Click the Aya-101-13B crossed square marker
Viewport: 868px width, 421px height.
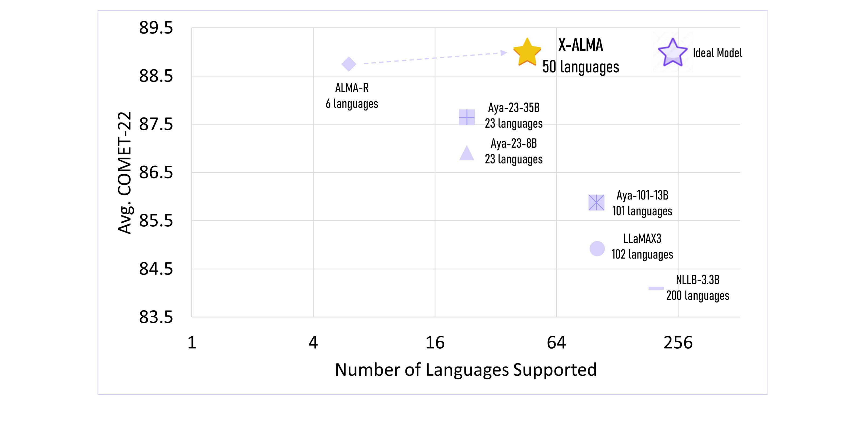click(x=596, y=202)
